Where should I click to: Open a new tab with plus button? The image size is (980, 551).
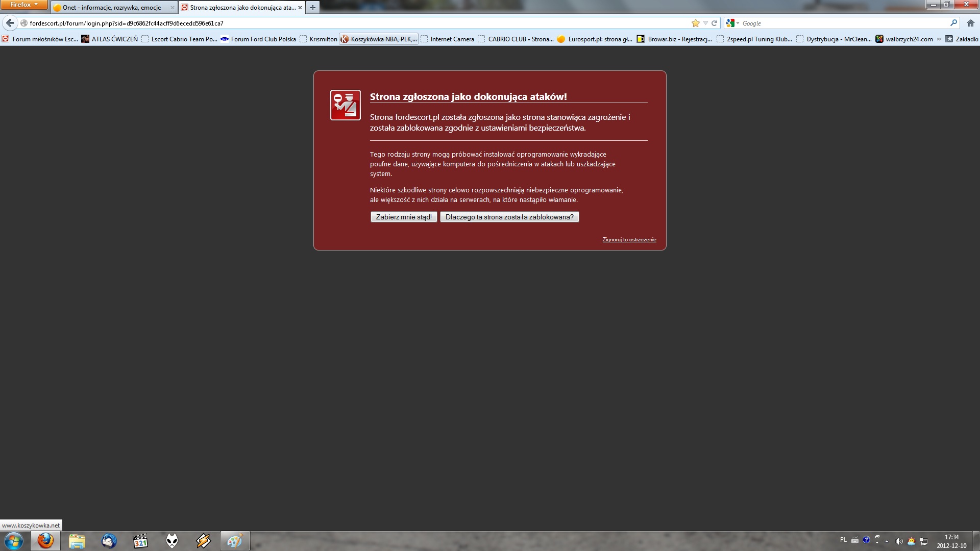coord(313,8)
